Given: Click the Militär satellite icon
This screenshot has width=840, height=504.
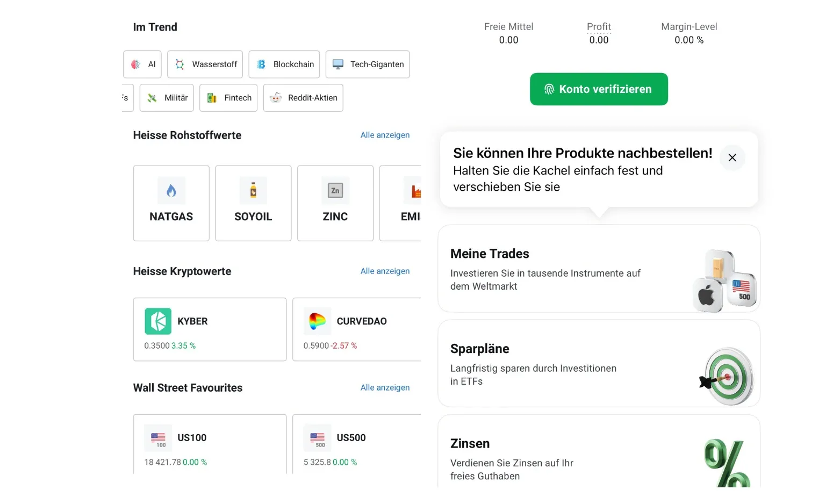Looking at the screenshot, I should [x=152, y=98].
